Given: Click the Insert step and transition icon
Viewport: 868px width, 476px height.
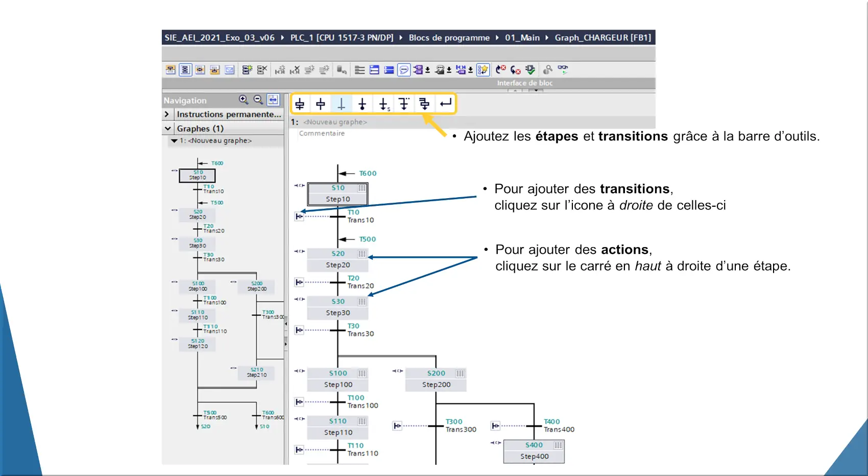Looking at the screenshot, I should point(300,104).
